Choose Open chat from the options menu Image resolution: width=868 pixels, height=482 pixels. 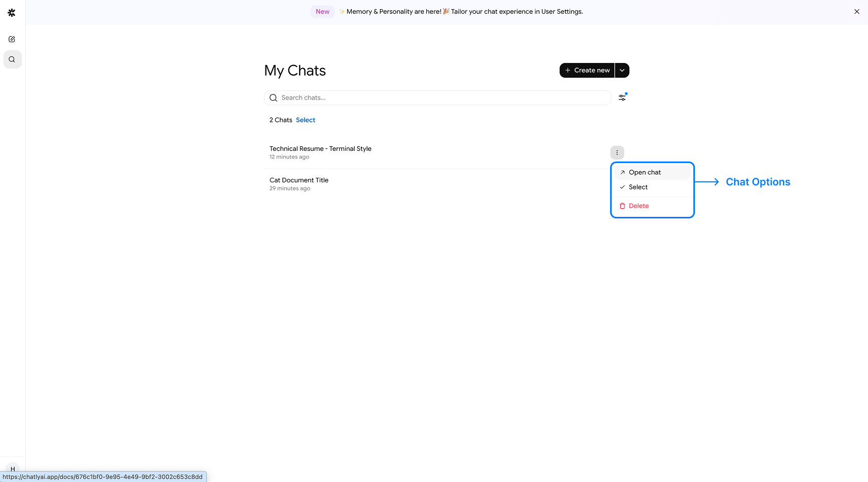[x=645, y=173]
